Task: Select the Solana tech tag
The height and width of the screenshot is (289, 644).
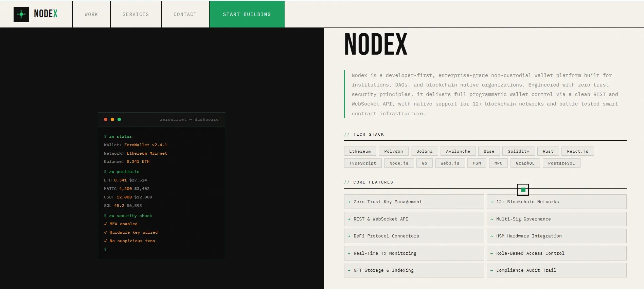Action: coord(425,151)
